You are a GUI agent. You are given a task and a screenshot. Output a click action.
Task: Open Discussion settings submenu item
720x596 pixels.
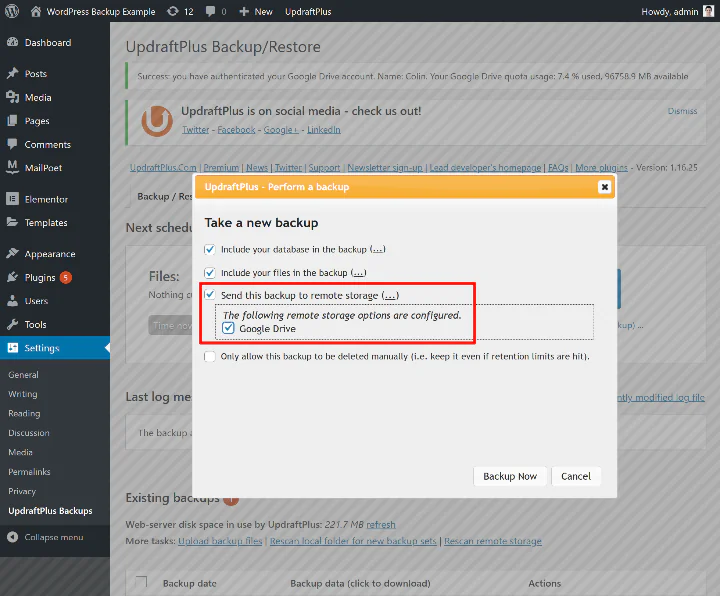pyautogui.click(x=29, y=433)
